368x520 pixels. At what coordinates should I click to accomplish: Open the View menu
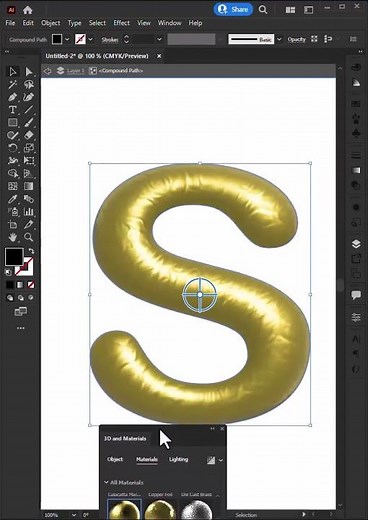[144, 23]
